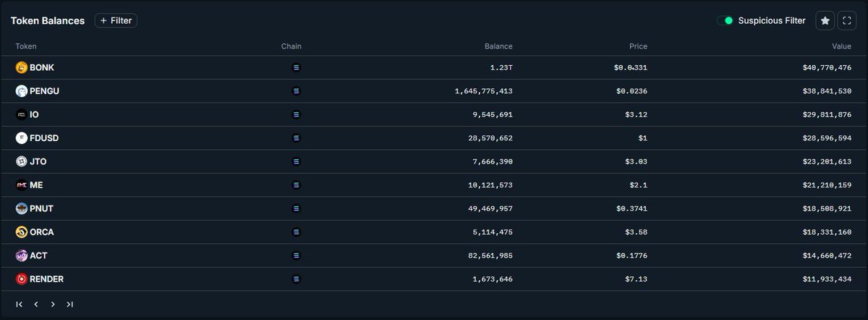Expand the table to fullscreen
This screenshot has height=320, width=868.
[x=847, y=20]
